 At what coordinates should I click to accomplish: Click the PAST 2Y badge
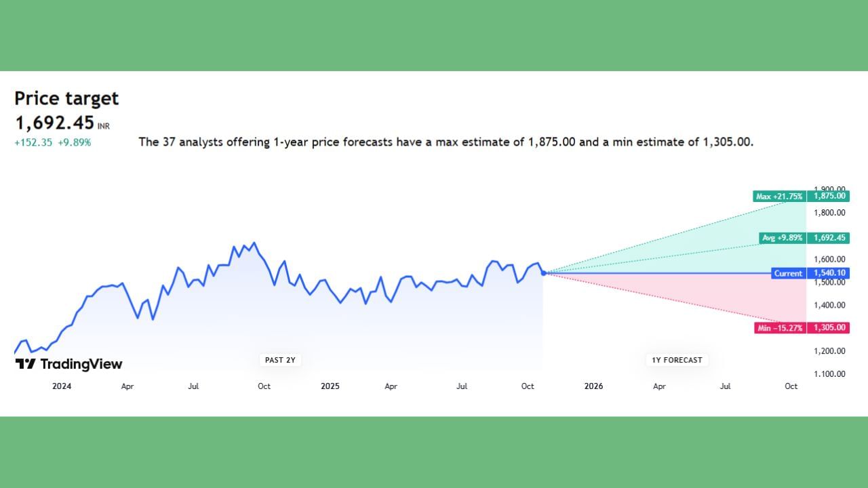pyautogui.click(x=280, y=360)
